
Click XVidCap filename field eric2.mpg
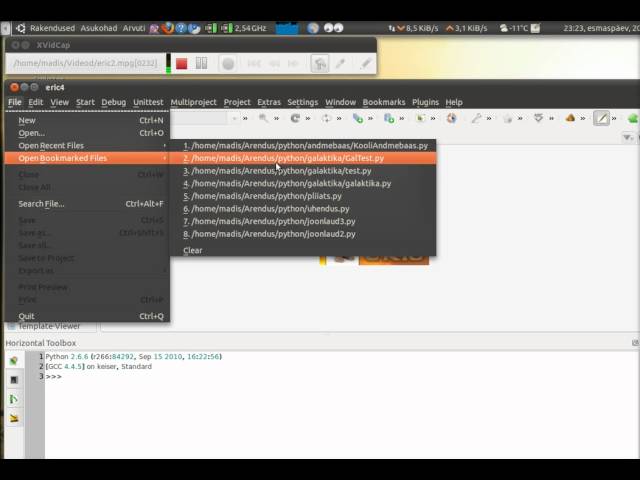[x=85, y=63]
